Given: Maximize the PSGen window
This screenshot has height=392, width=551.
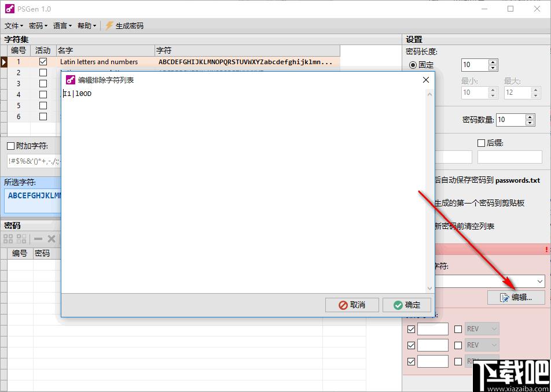Looking at the screenshot, I should point(510,9).
